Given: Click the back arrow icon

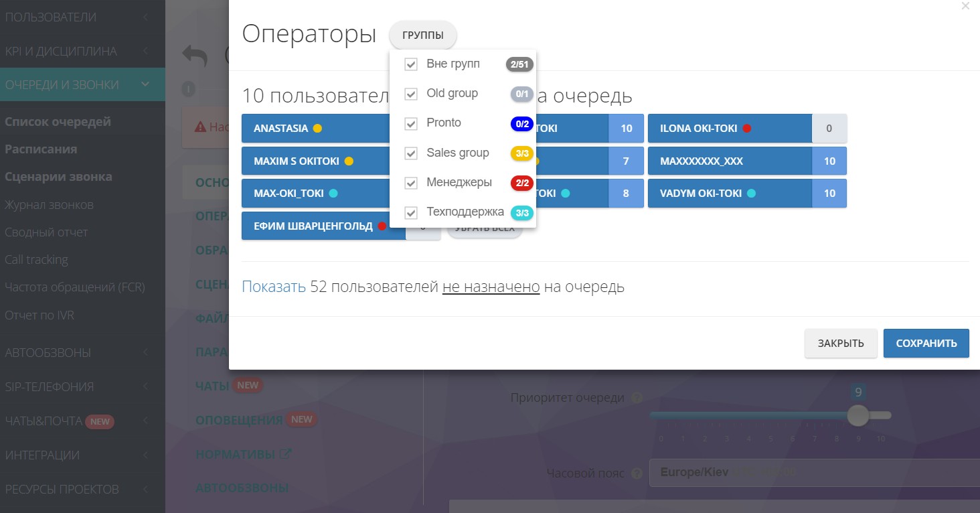Looking at the screenshot, I should click(x=195, y=56).
